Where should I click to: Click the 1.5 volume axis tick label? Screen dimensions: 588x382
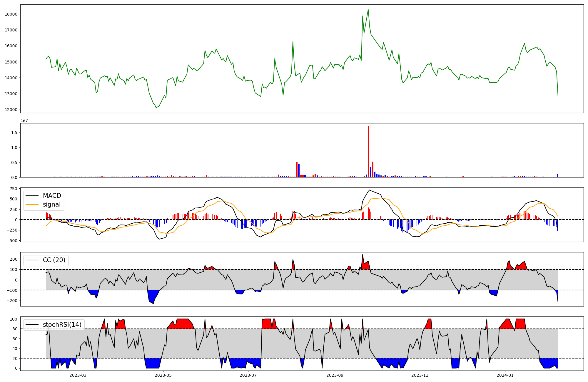click(14, 133)
